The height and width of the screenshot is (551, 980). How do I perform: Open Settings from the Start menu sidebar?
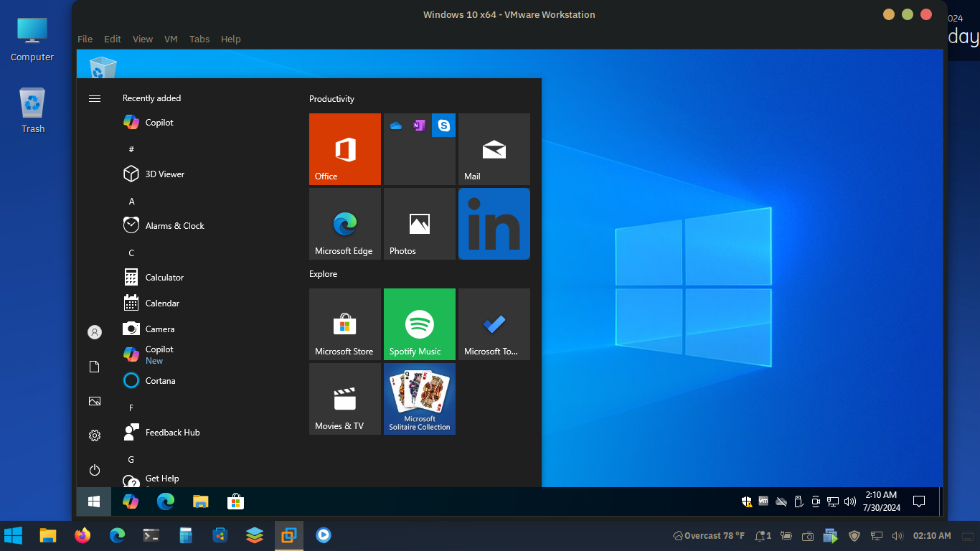(95, 435)
